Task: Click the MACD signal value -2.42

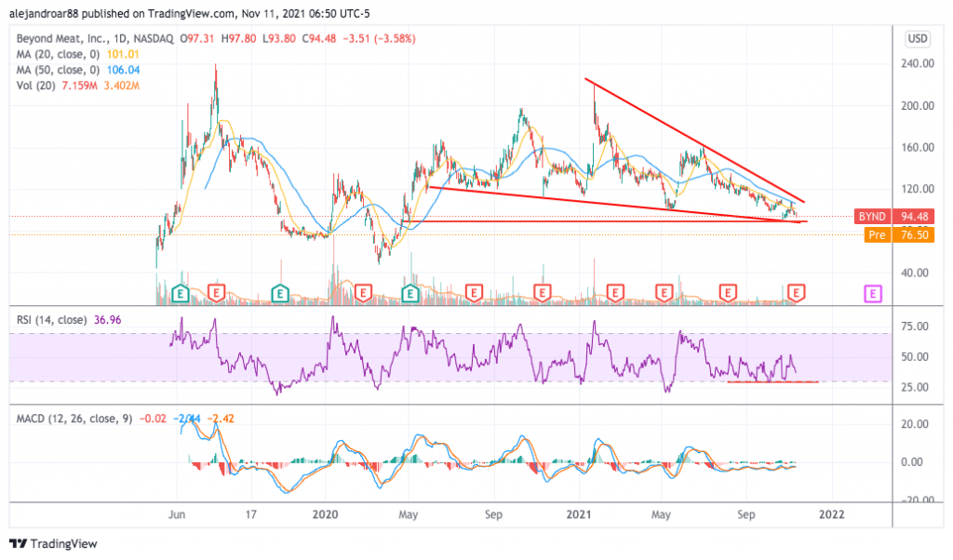Action: click(x=221, y=419)
